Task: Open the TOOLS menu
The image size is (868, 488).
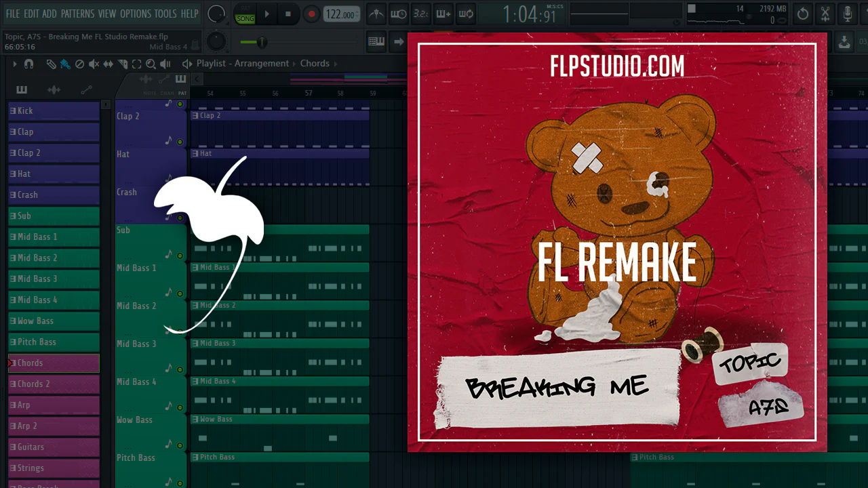Action: pos(165,14)
